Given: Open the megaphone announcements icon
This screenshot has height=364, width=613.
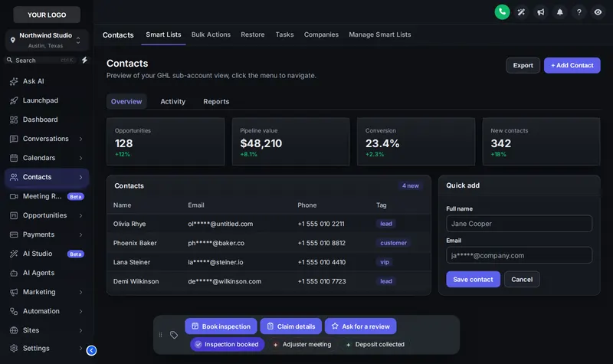Looking at the screenshot, I should coord(540,12).
